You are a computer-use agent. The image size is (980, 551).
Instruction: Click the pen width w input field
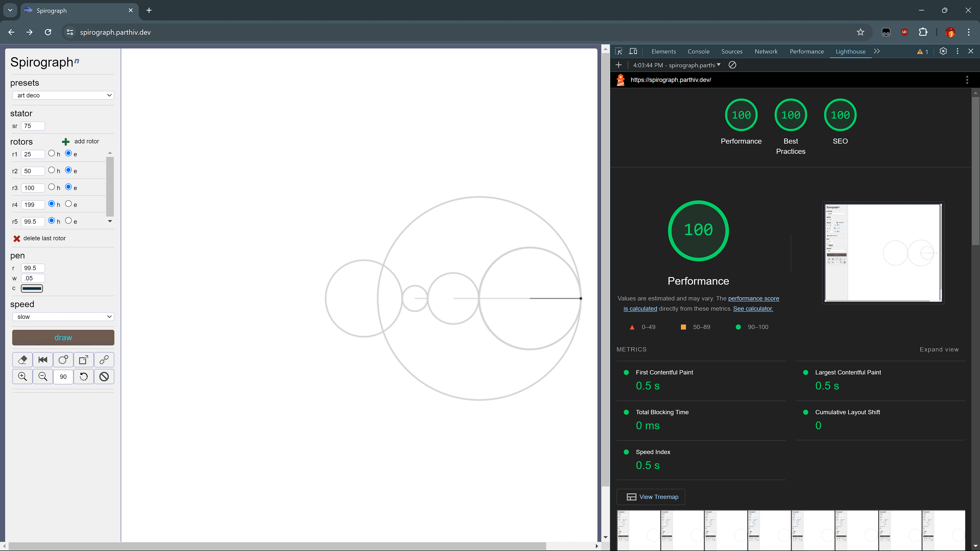pyautogui.click(x=33, y=278)
